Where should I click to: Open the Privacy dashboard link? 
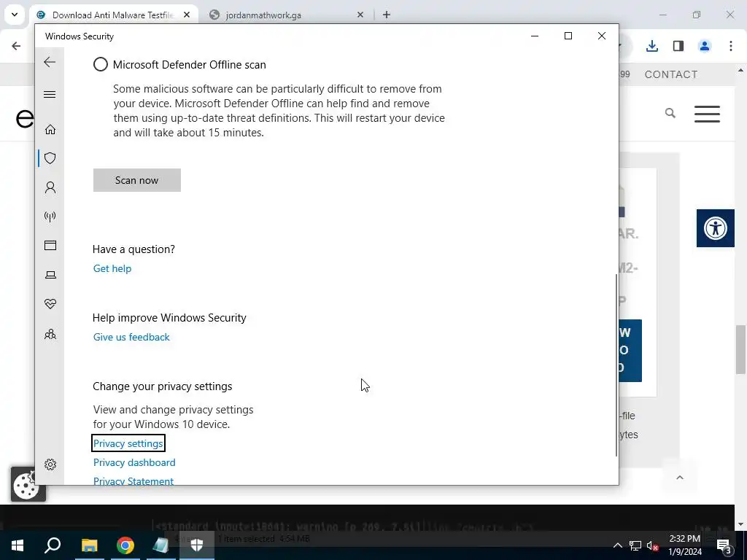tap(134, 462)
